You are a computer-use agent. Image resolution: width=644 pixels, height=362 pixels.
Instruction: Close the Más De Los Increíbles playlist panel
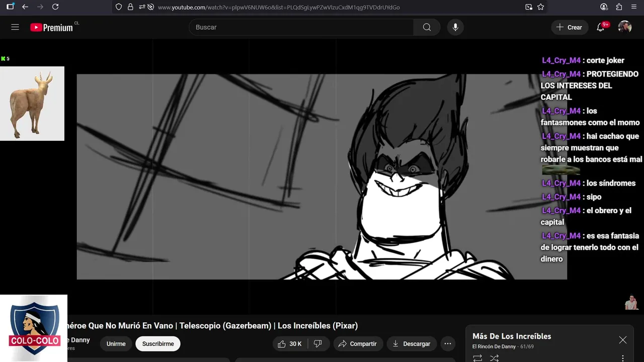point(623,340)
